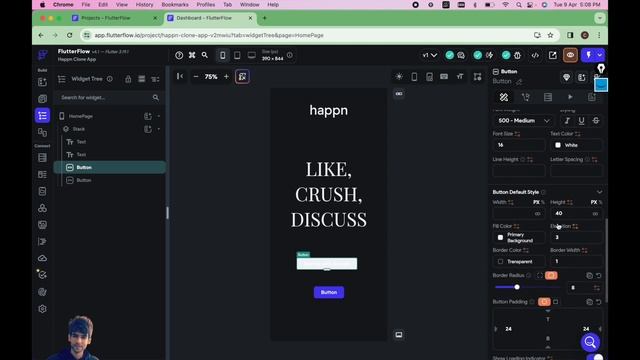
Task: Toggle underline text styling
Action: pos(581,120)
